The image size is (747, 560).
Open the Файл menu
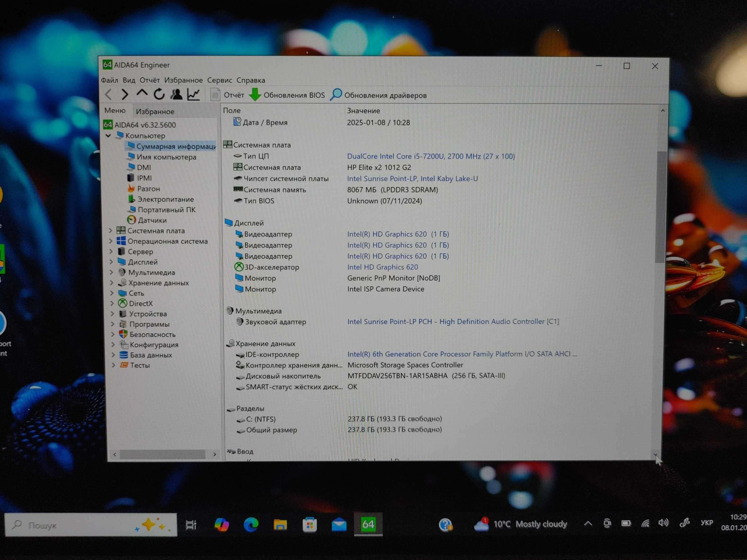(x=110, y=80)
